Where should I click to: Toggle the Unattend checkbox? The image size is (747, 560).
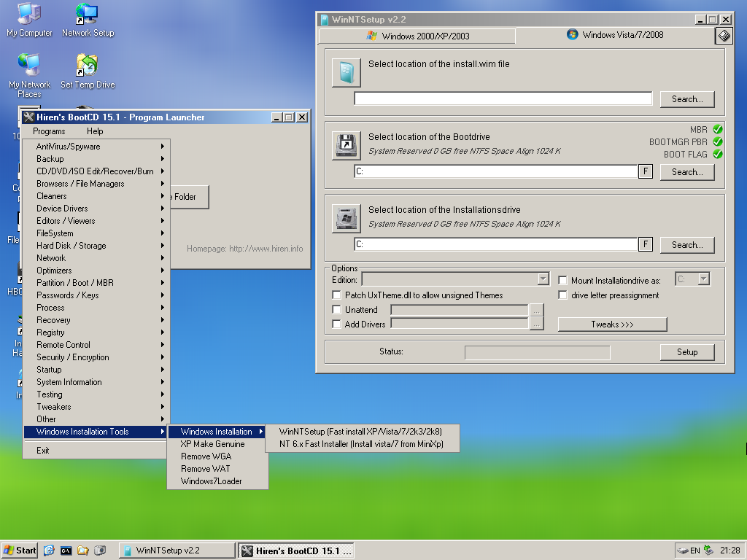point(337,310)
